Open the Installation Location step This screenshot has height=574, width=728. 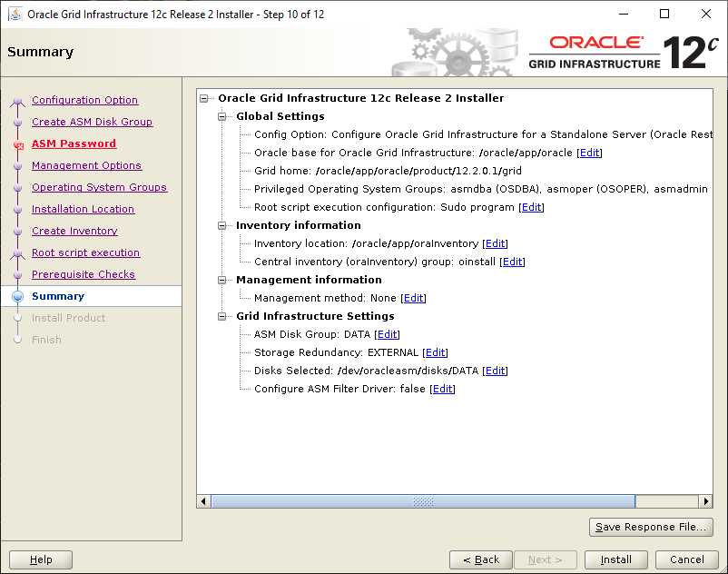83,210
